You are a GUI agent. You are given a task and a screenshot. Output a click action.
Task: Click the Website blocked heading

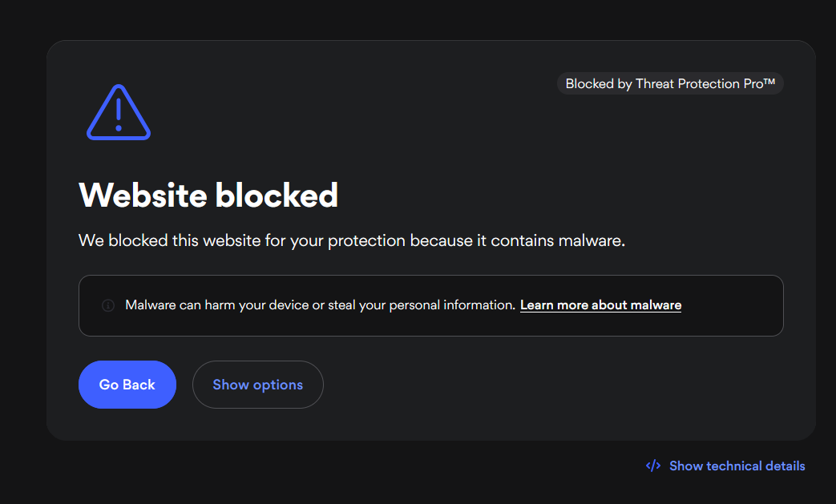pos(208,195)
